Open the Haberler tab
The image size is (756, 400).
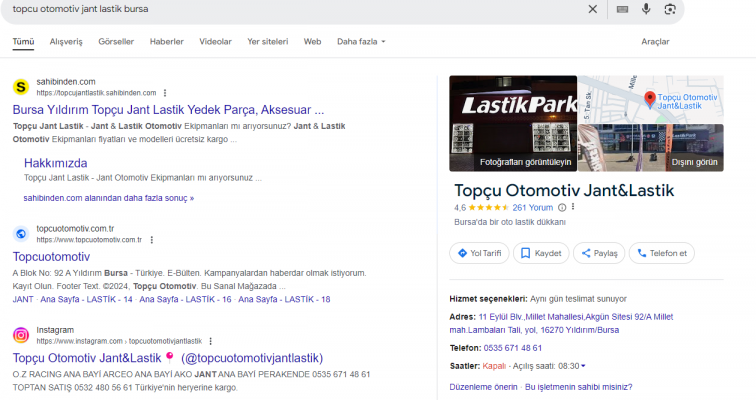coord(167,41)
